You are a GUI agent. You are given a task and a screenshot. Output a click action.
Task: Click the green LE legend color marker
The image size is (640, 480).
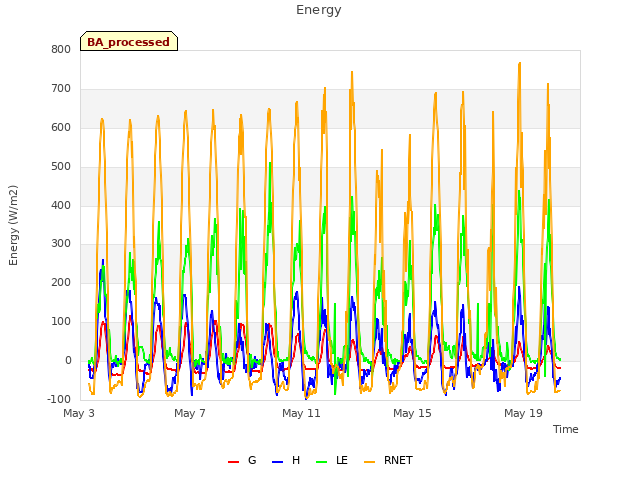tap(322, 462)
